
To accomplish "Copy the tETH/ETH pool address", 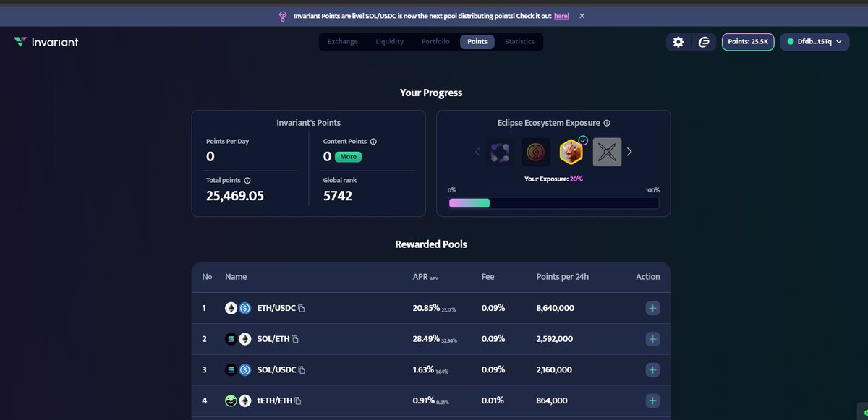I will tap(298, 401).
